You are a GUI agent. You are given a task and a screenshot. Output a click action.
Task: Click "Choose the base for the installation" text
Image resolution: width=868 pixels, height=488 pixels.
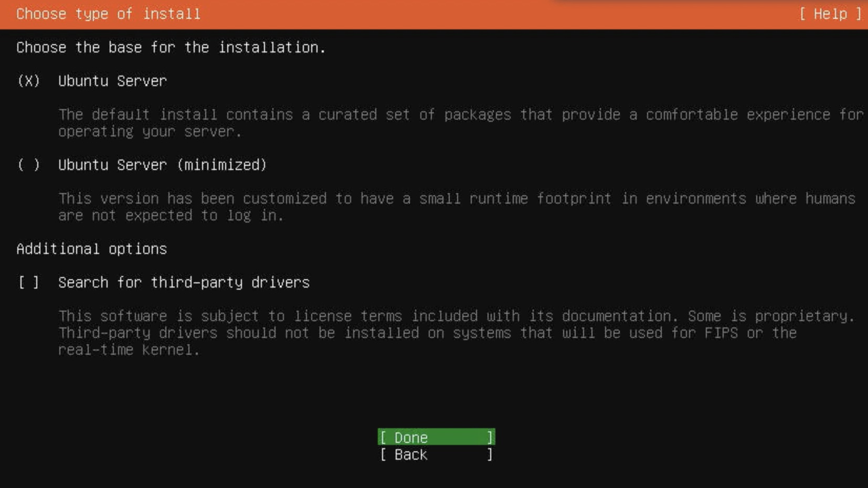pyautogui.click(x=171, y=47)
